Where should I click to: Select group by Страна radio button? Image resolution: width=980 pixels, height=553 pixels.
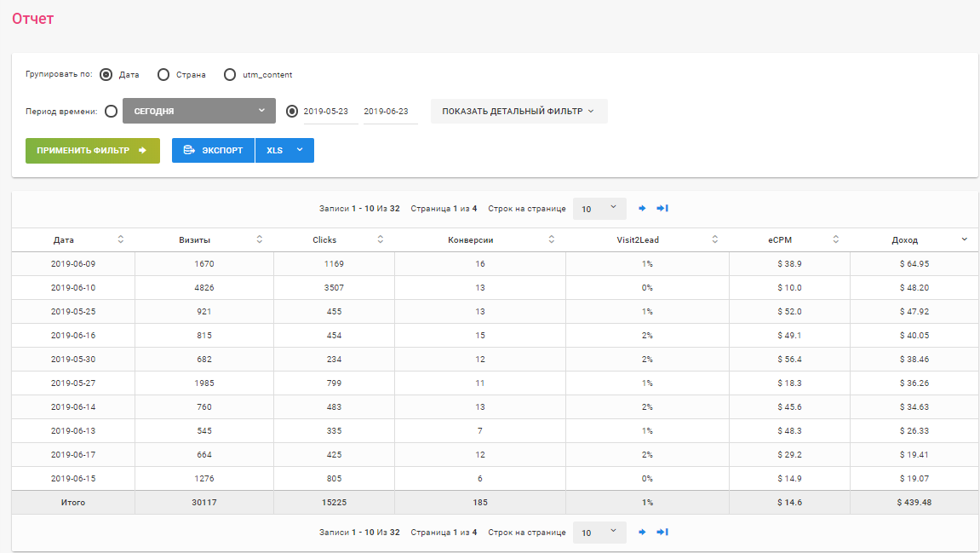click(163, 74)
